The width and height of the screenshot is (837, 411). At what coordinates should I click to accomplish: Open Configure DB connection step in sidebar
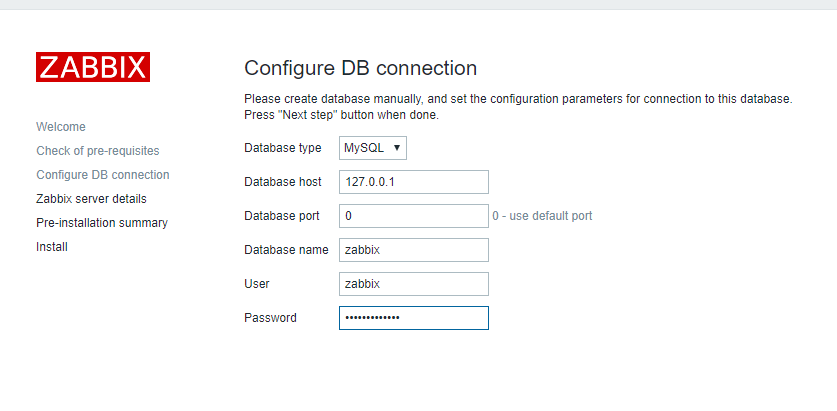click(x=102, y=175)
